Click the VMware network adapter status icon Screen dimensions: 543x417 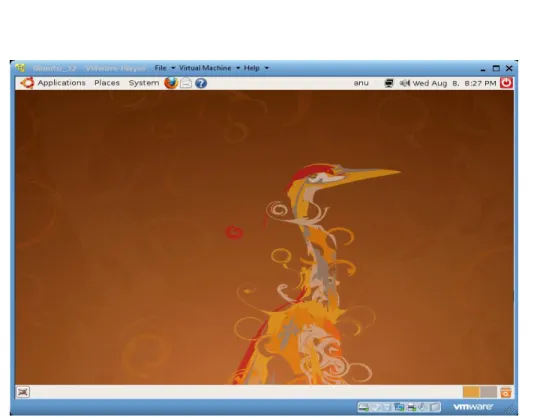(x=399, y=407)
